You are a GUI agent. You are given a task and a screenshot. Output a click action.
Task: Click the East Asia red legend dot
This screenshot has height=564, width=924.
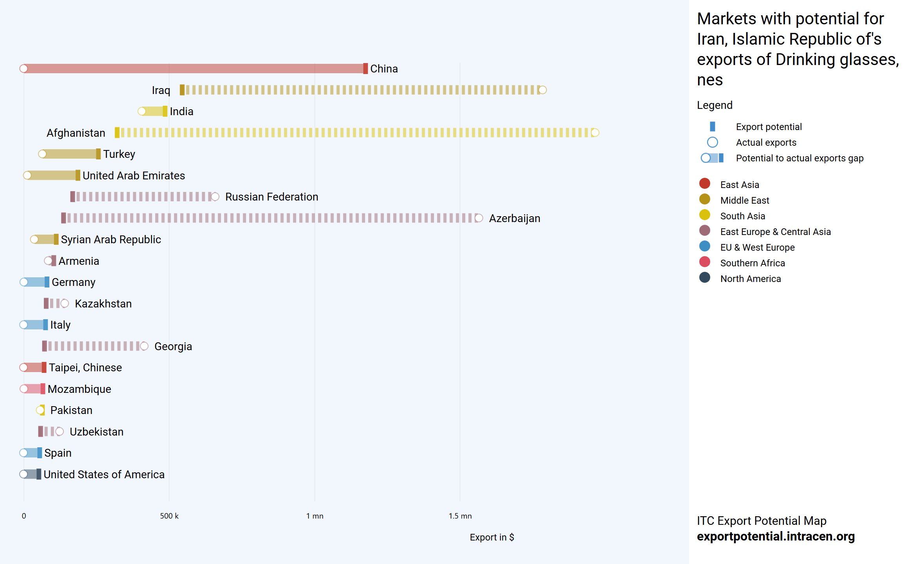(704, 184)
